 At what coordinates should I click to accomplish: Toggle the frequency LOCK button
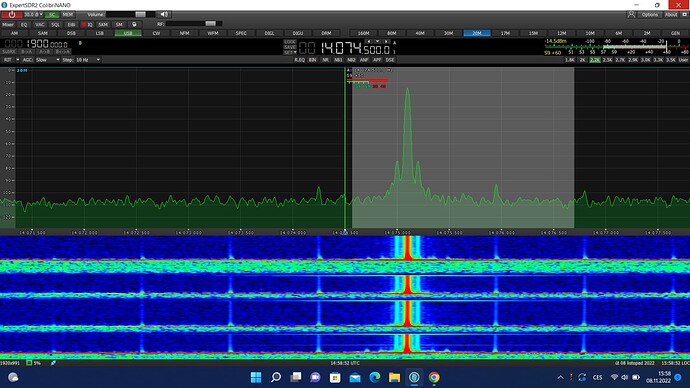point(290,42)
